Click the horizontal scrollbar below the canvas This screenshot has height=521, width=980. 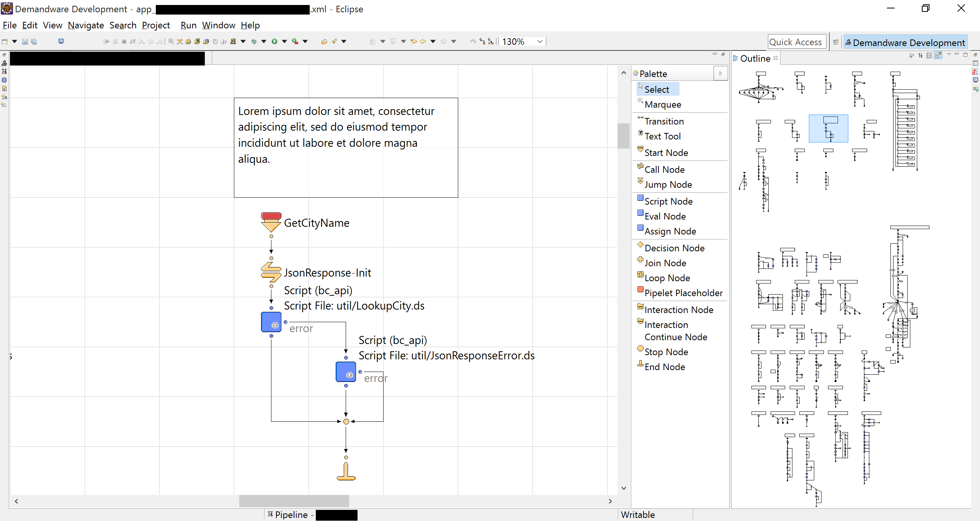coord(294,501)
